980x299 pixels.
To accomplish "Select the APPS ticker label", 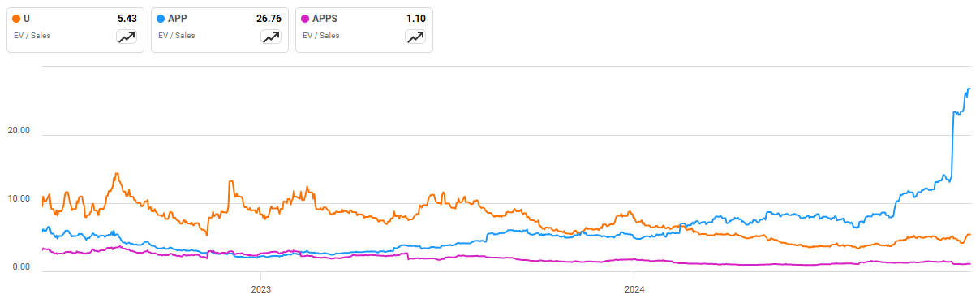I will (x=325, y=19).
